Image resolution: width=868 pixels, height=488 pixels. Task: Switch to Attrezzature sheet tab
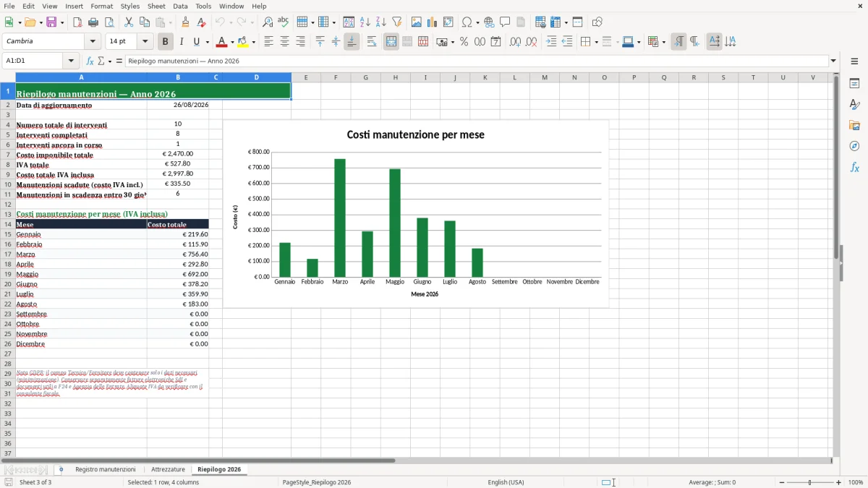coord(168,469)
